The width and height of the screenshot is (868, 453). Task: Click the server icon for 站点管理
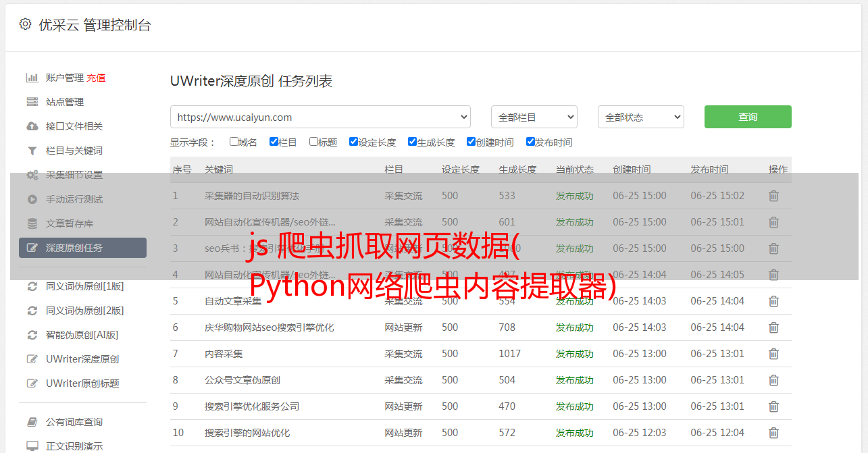point(32,102)
